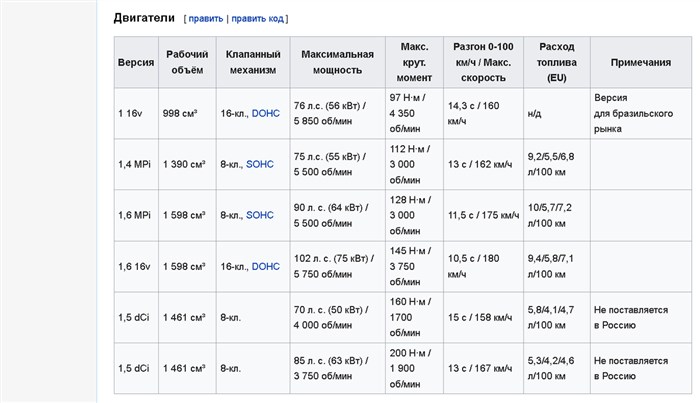Select the '11,5 с / 175 км/ч' cell
Viewport: 700px width, 403px height.
click(x=483, y=216)
